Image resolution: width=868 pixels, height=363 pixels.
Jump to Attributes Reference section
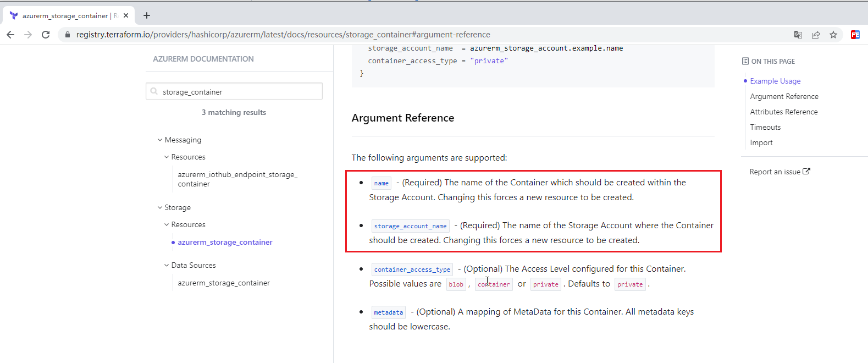[784, 112]
